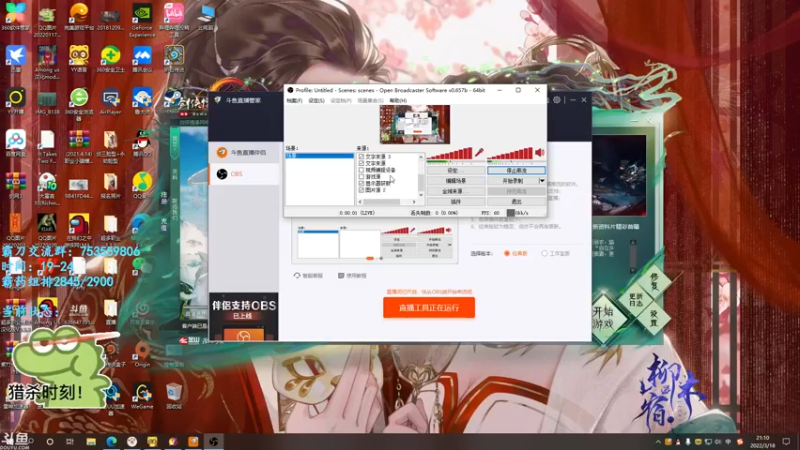
Task: Select 经典版 version radio button
Action: pyautogui.click(x=507, y=253)
